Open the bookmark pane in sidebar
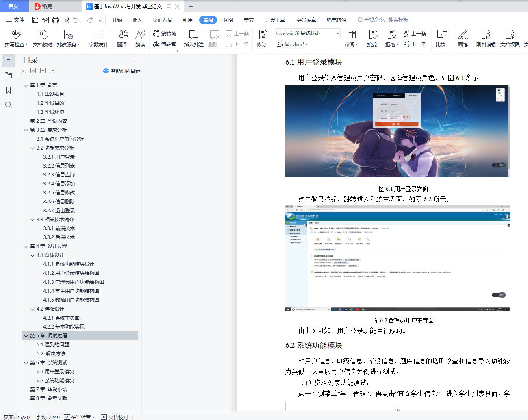528x420 pixels. click(8, 90)
